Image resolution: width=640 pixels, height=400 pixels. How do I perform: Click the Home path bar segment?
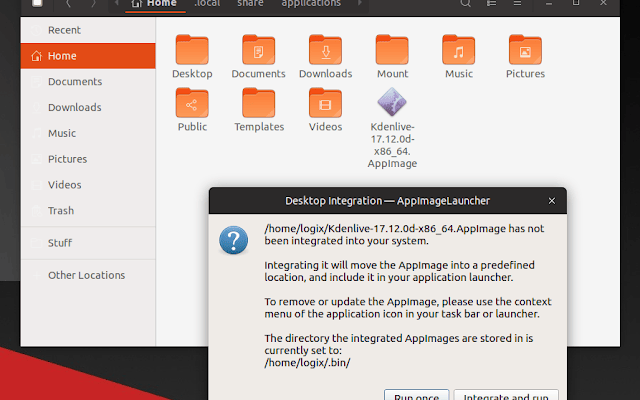click(x=155, y=4)
